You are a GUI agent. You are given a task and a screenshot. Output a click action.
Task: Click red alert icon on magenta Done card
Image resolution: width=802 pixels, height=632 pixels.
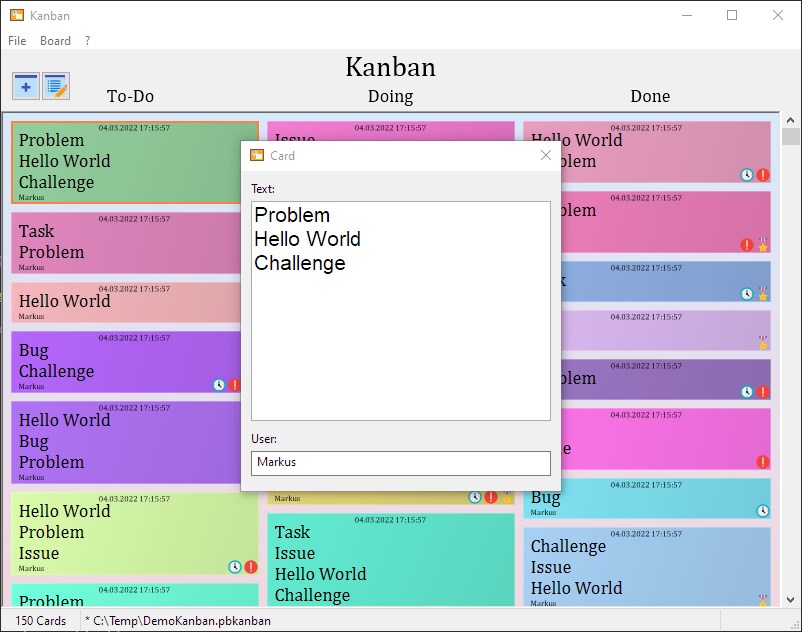pos(763,462)
